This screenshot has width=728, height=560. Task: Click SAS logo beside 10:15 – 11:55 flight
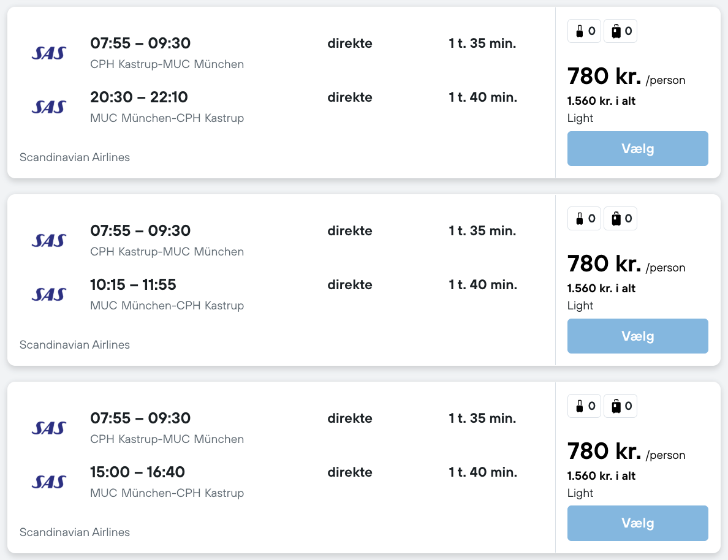tap(49, 294)
